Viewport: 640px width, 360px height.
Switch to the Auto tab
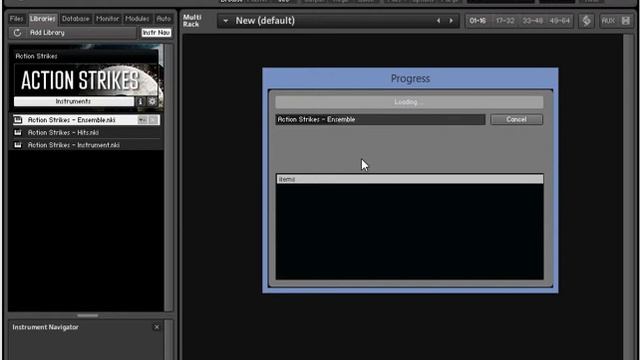164,19
